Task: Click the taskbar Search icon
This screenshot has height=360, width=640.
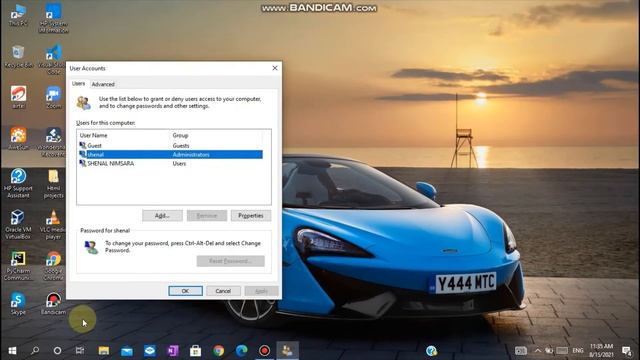Action: tap(35, 351)
